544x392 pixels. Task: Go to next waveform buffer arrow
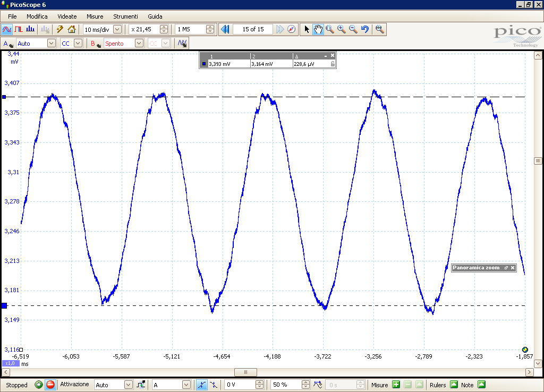tap(279, 30)
